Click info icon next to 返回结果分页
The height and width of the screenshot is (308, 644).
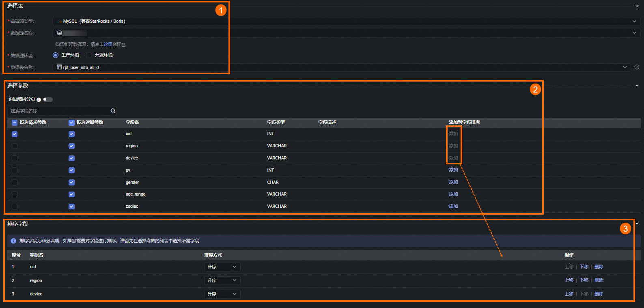pyautogui.click(x=39, y=99)
